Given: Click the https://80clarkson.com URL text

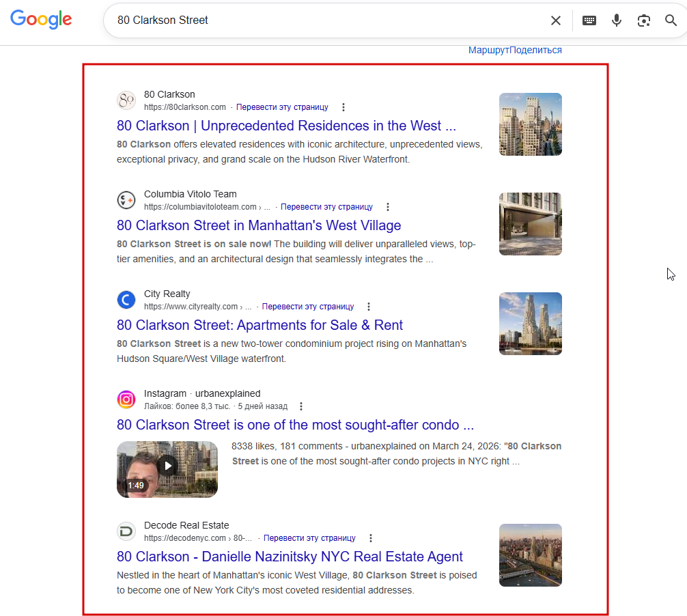Looking at the screenshot, I should click(x=185, y=107).
